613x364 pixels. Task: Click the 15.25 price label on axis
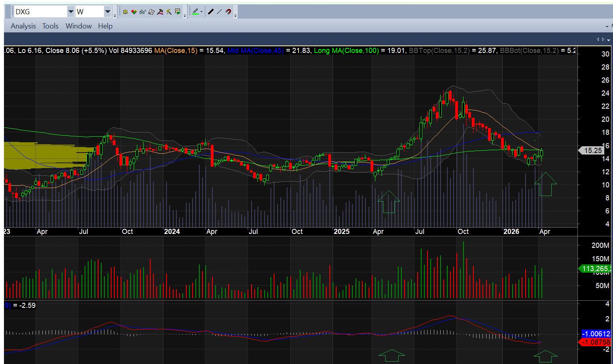pyautogui.click(x=592, y=151)
